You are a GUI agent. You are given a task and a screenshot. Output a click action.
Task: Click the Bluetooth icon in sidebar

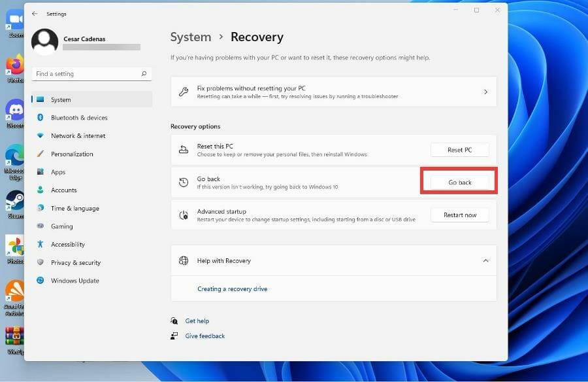coord(41,118)
